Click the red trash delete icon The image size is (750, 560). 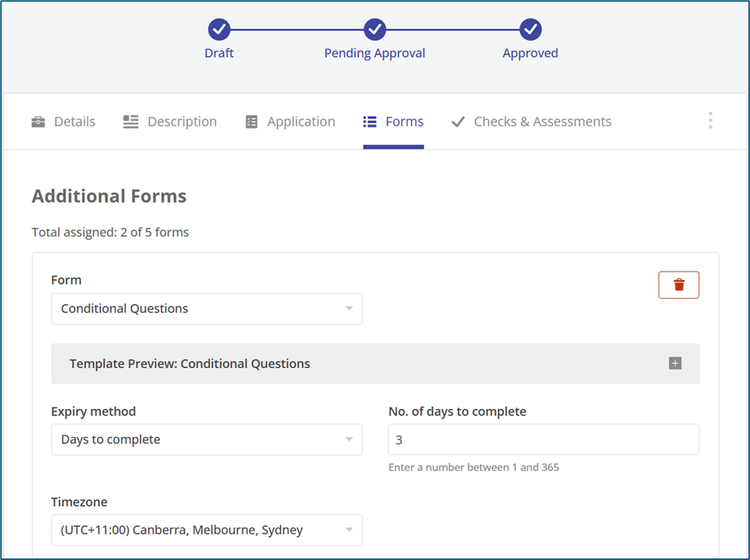(678, 285)
